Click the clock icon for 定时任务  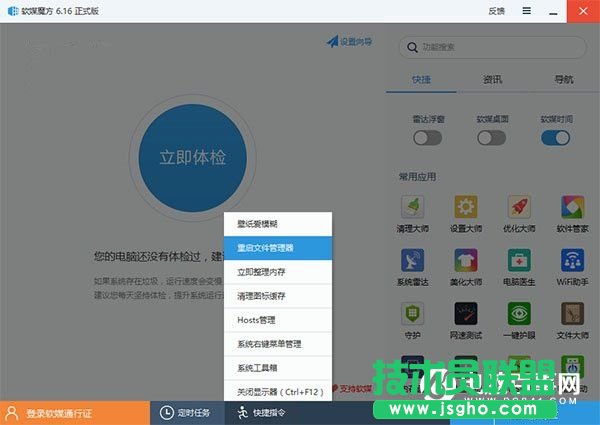click(x=166, y=413)
